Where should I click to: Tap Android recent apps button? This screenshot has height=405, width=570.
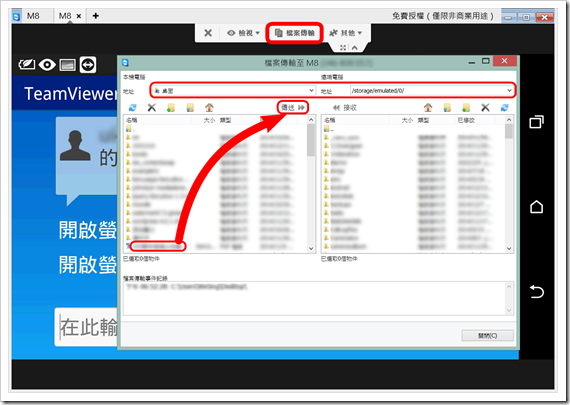coord(536,122)
